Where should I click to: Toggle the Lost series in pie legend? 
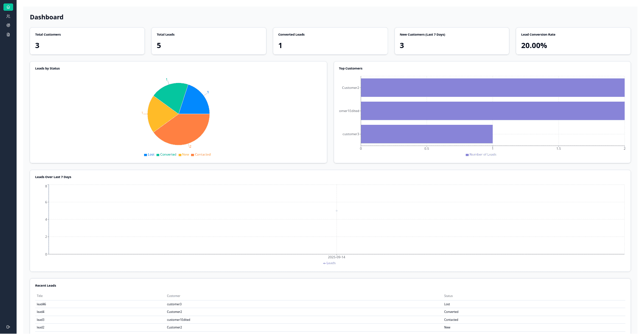coord(149,155)
